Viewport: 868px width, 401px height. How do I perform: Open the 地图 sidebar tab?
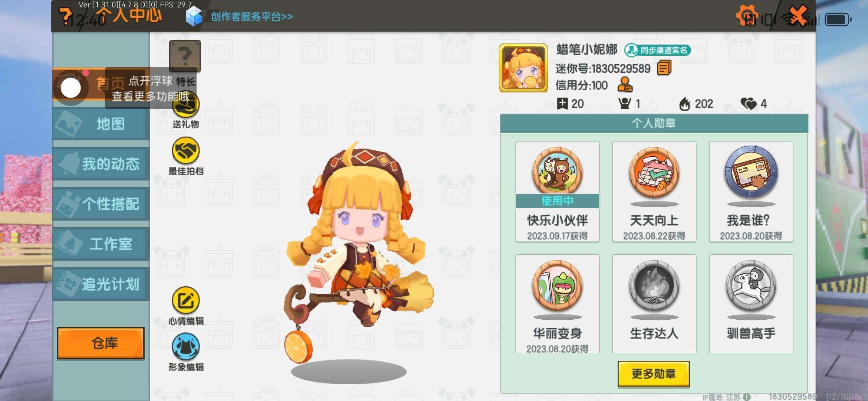click(101, 124)
